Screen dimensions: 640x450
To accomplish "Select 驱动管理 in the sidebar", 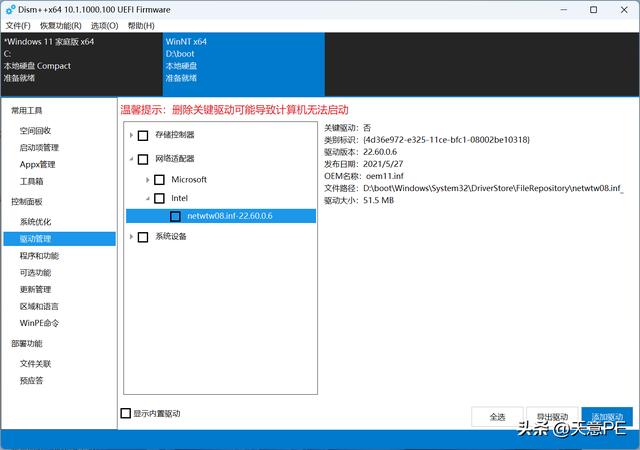I will [60, 239].
